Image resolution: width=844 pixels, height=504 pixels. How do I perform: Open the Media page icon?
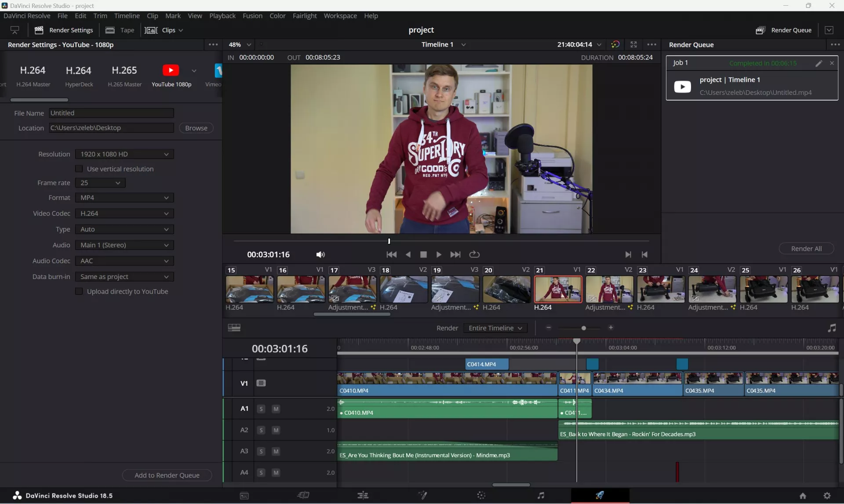click(x=244, y=496)
